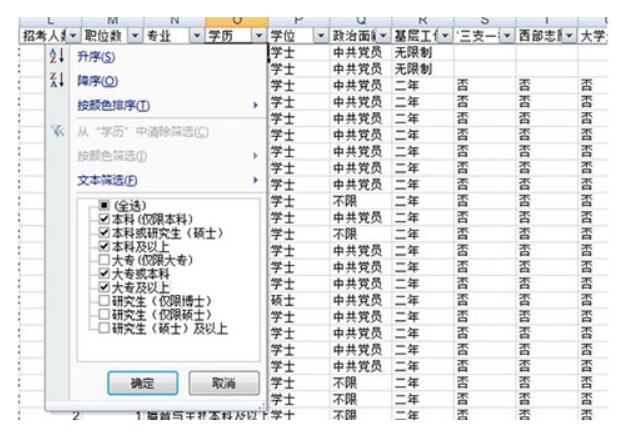Click the descending sort Z-A icon
The width and height of the screenshot is (625, 434).
57,80
